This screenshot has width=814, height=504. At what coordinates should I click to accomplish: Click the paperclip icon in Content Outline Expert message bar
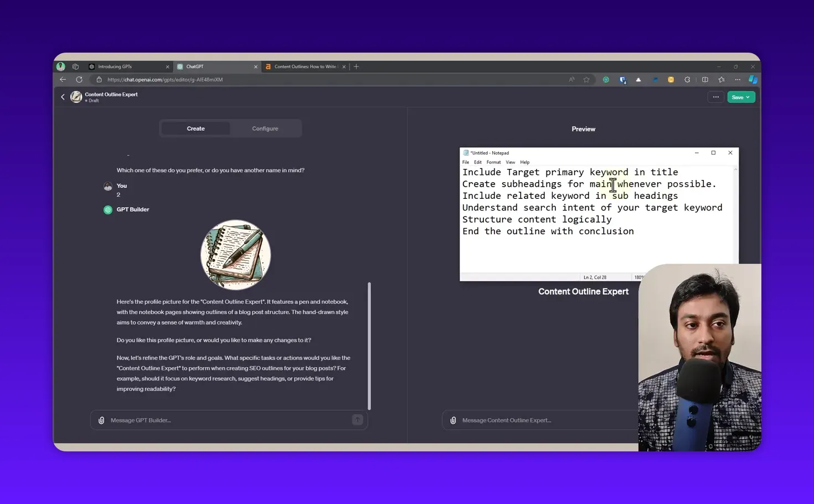[x=453, y=420]
